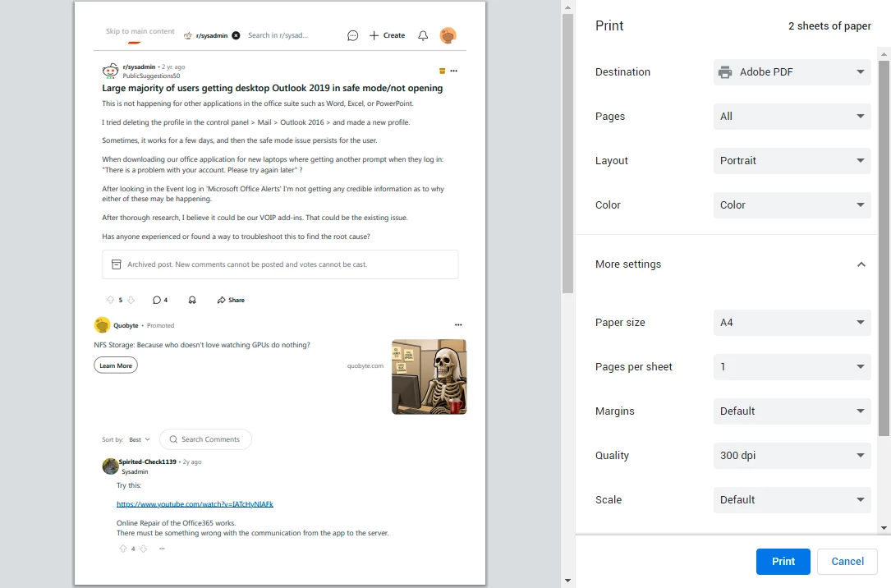This screenshot has height=588, width=891.
Task: Click the Quobyte advertiser name
Action: (126, 325)
